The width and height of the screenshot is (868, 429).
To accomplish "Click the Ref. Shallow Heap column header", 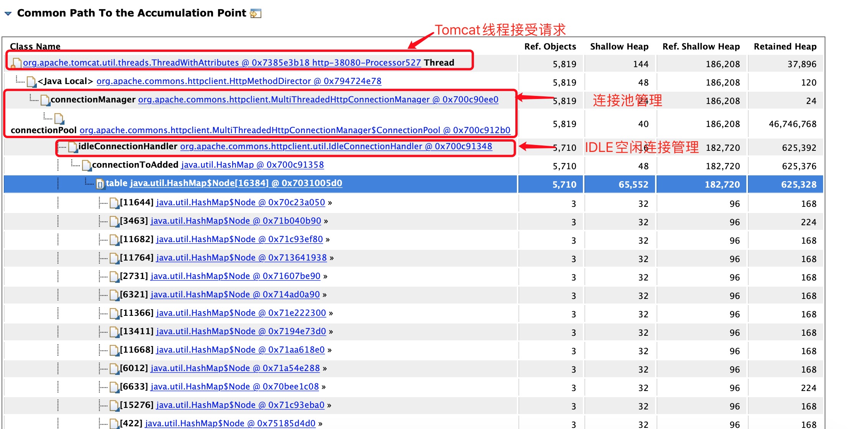I will [701, 46].
